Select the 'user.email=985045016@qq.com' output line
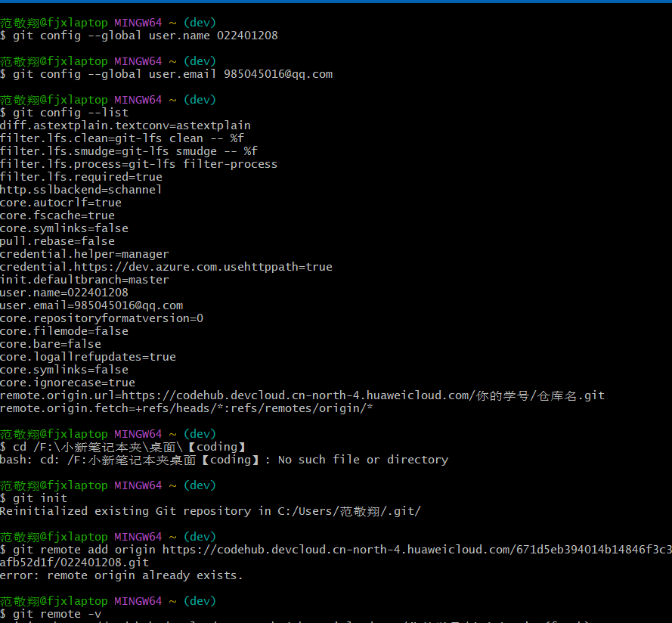672x623 pixels. pos(91,305)
